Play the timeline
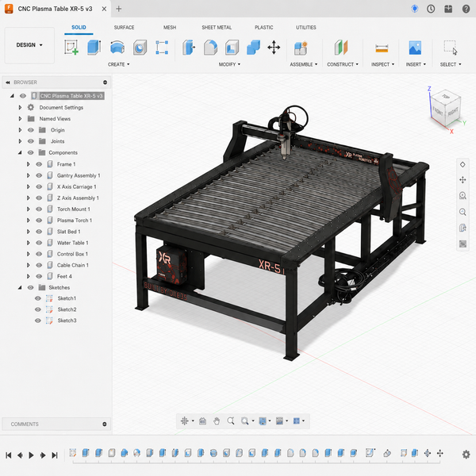 pyautogui.click(x=31, y=455)
